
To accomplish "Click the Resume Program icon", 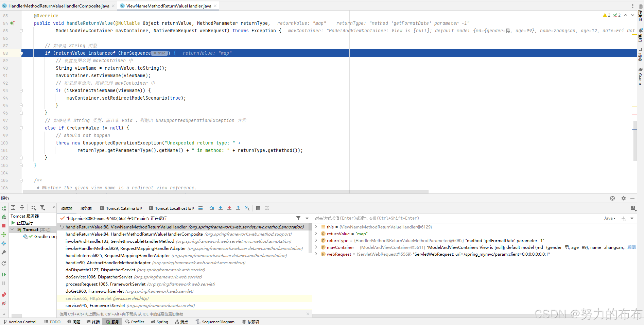I will [4, 274].
